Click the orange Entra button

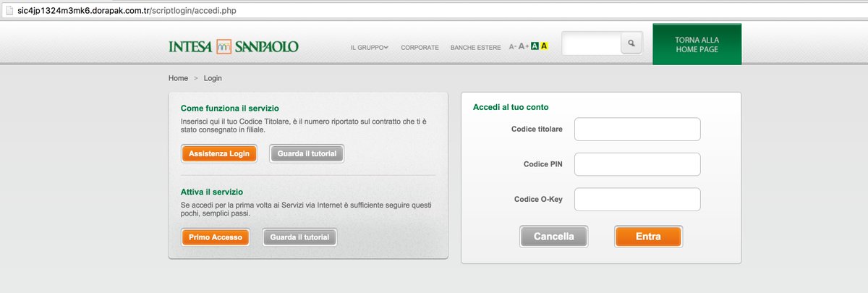click(648, 237)
